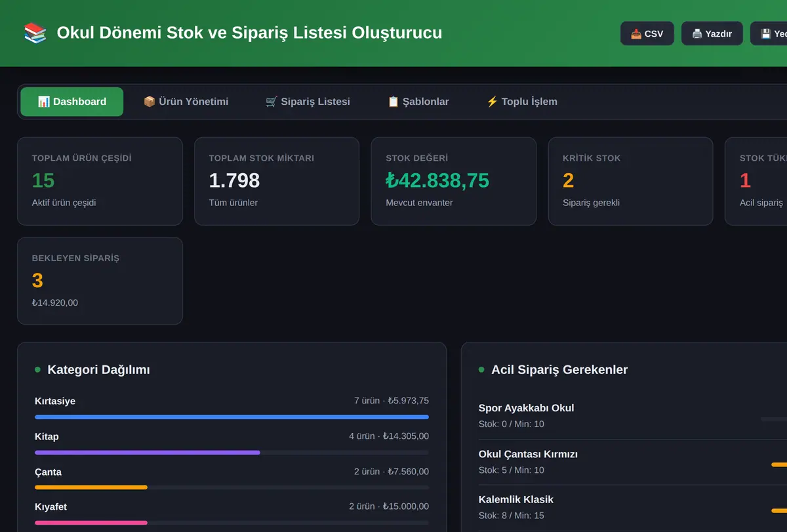Open the Toplu İşlem tab

(x=521, y=102)
